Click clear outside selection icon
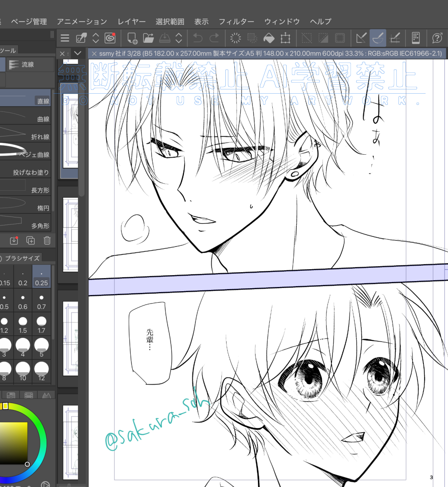Screen dimensions: 448x487 (x=252, y=38)
